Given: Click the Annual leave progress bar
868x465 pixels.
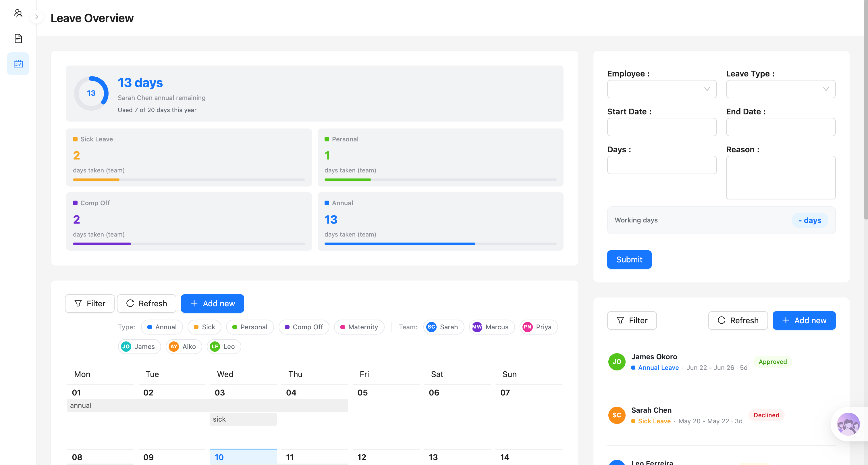Looking at the screenshot, I should (440, 244).
